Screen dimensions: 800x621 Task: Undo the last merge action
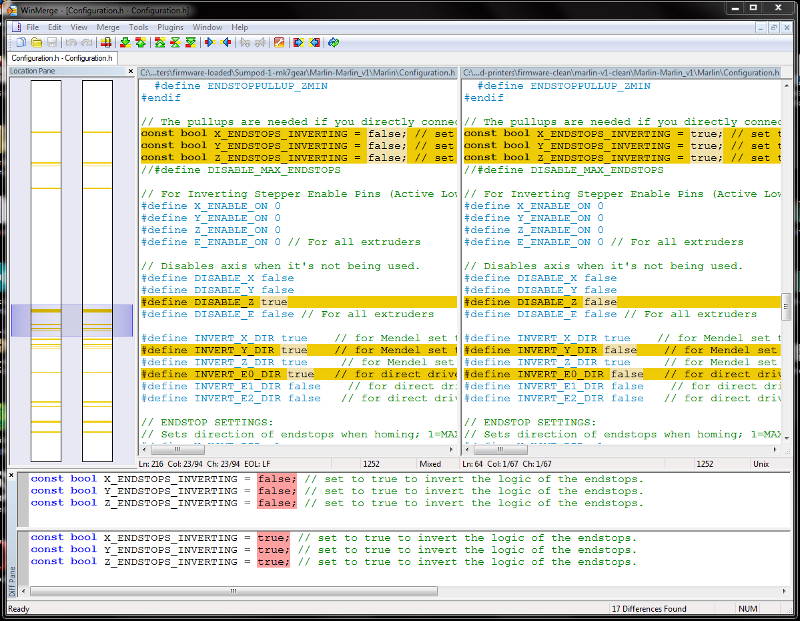pos(71,42)
